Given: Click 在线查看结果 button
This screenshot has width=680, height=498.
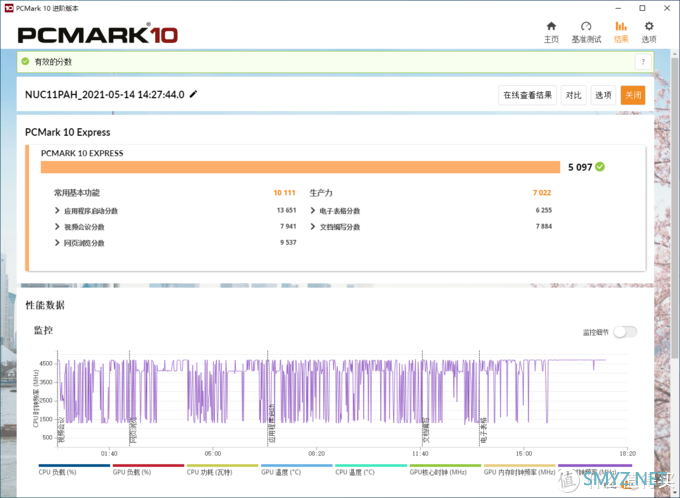Looking at the screenshot, I should click(527, 95).
